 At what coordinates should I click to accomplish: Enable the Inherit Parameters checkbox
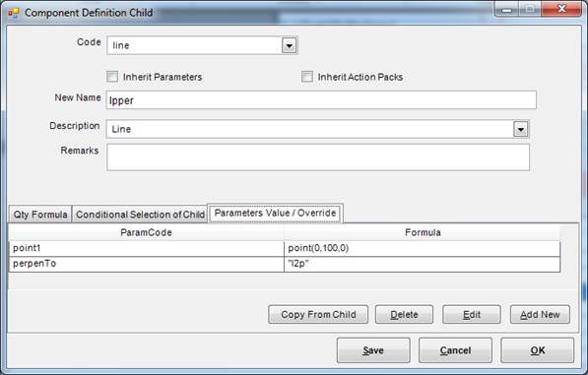click(x=112, y=77)
